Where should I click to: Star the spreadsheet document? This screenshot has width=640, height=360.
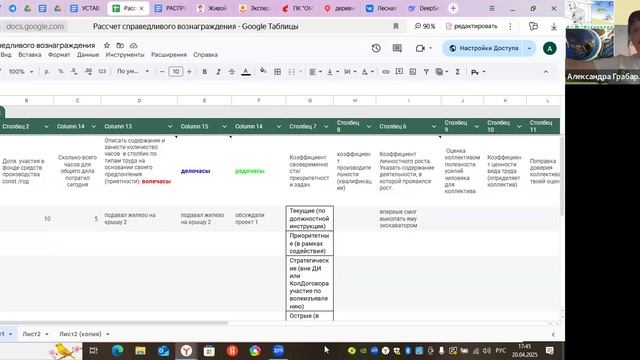click(x=107, y=45)
